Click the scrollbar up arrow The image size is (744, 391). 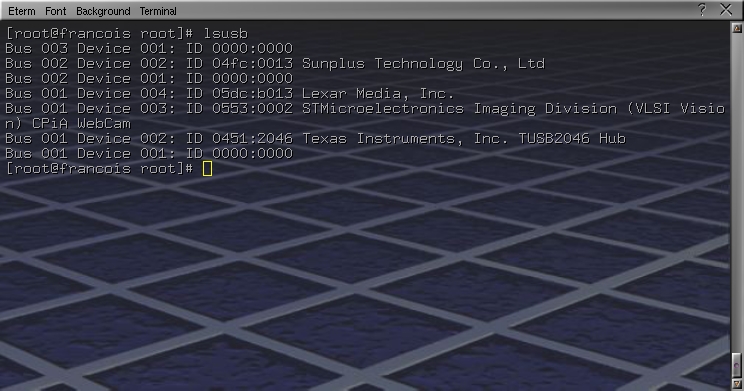point(737,28)
